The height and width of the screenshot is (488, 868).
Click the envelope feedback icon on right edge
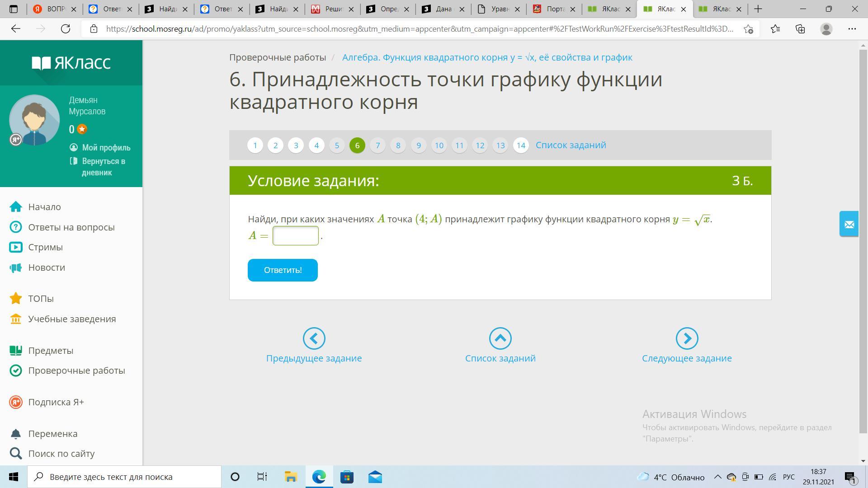pos(849,224)
